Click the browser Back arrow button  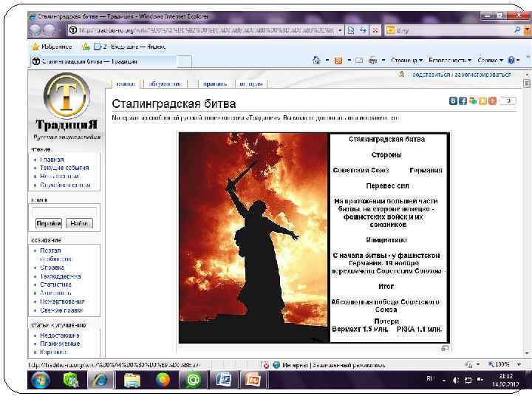(35, 30)
